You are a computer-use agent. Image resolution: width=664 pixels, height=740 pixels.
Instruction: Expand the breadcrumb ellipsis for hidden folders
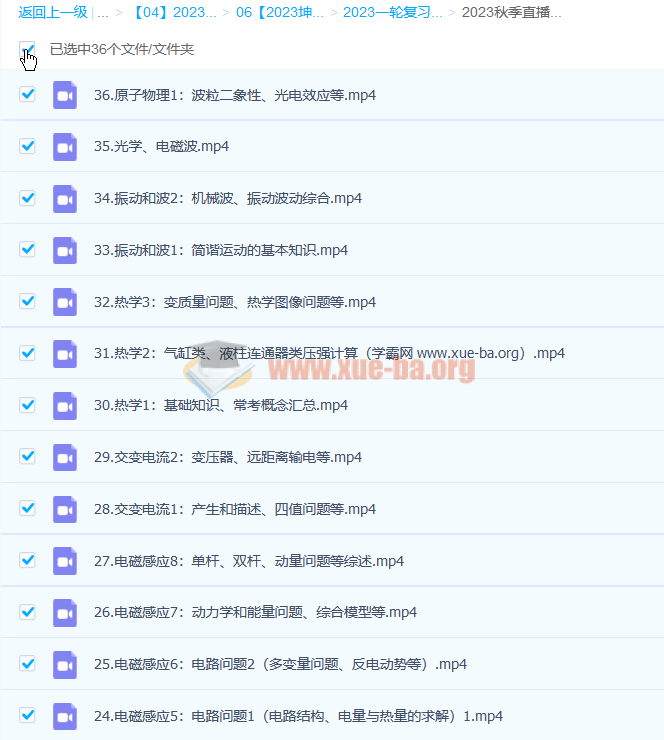coord(103,13)
